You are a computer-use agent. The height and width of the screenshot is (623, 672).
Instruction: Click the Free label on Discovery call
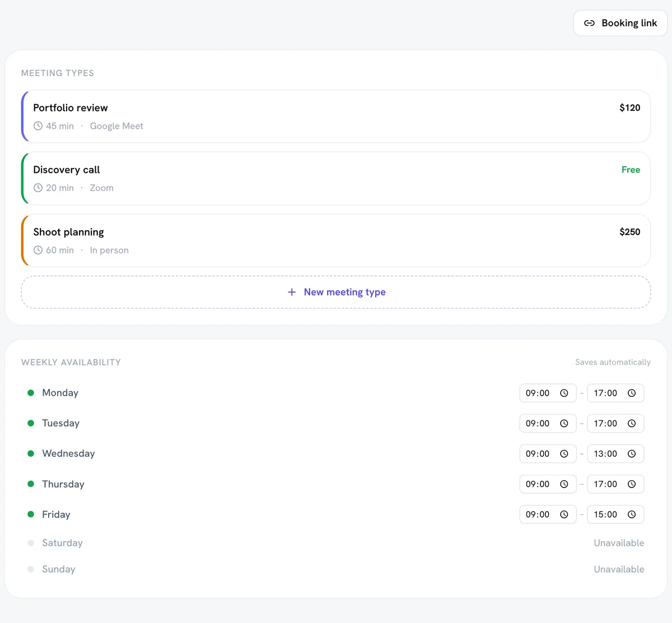[631, 170]
